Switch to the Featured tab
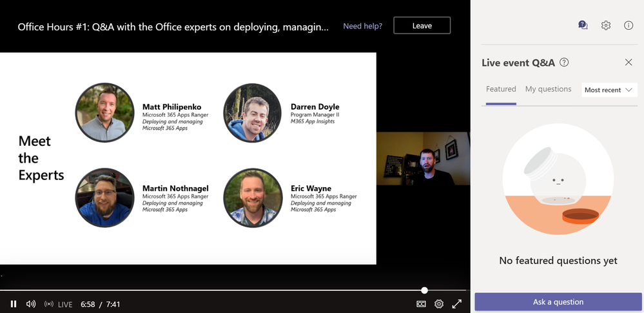644x313 pixels. (501, 89)
